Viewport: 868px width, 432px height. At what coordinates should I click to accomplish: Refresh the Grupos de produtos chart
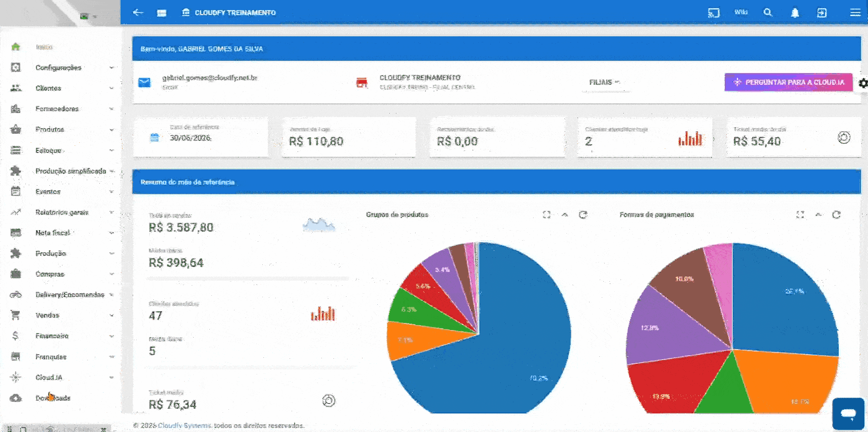pos(583,215)
